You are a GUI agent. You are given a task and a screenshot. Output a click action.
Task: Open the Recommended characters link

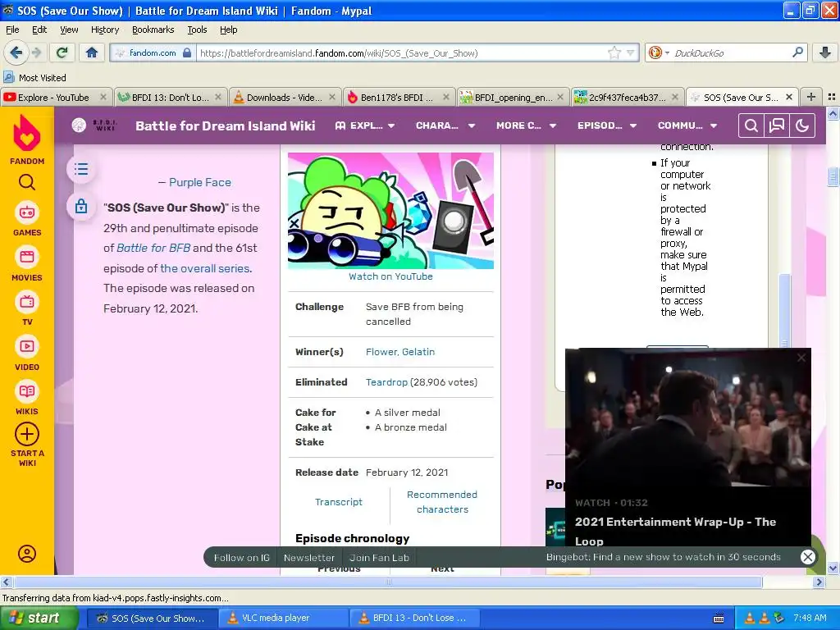[442, 502]
